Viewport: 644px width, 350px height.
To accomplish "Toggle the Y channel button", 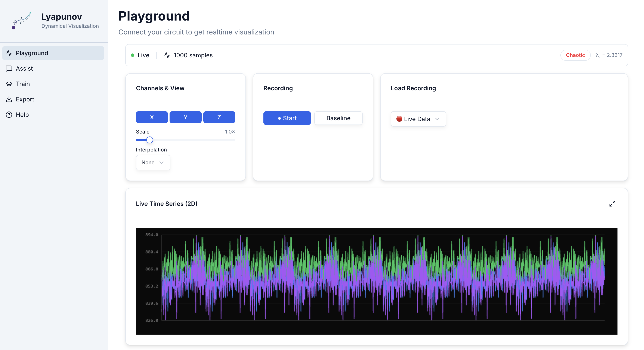I will 185,117.
